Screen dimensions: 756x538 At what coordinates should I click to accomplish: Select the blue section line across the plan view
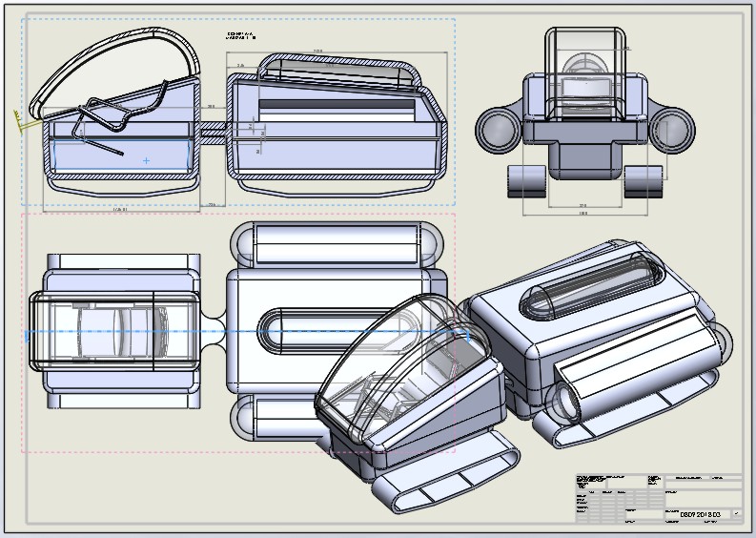pyautogui.click(x=246, y=332)
